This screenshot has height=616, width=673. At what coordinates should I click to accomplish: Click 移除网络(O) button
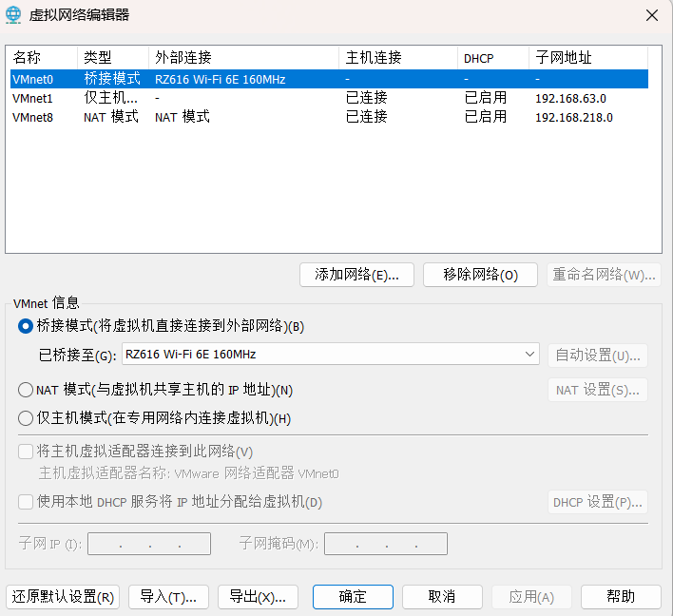pos(480,275)
